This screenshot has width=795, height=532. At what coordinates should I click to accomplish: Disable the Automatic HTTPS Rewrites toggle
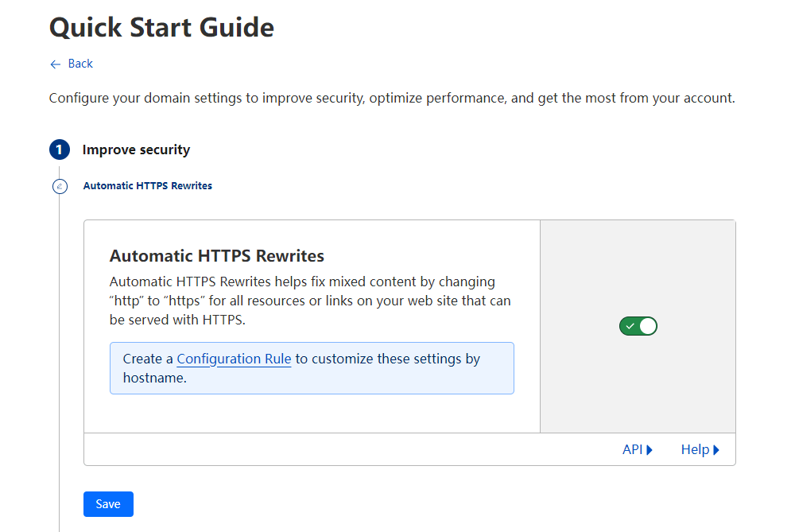638,326
